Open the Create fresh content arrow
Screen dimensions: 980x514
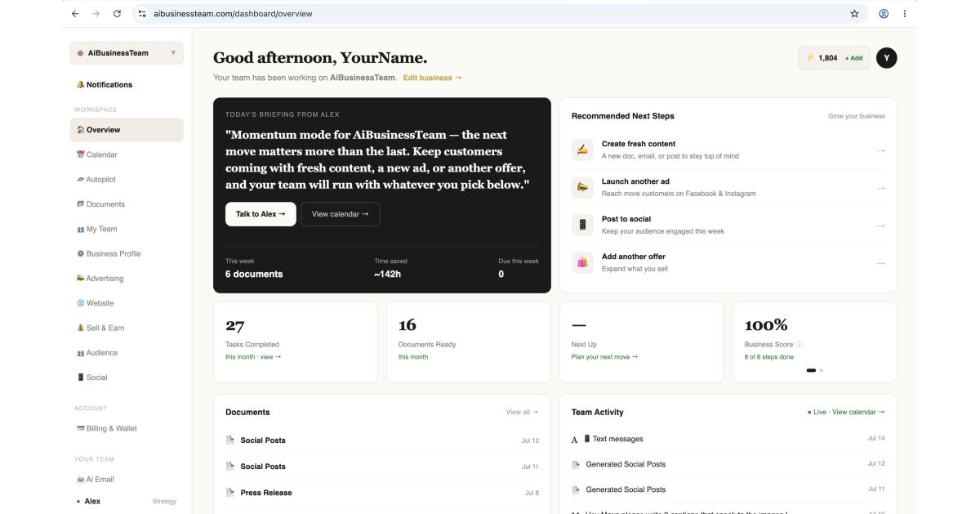pyautogui.click(x=880, y=150)
